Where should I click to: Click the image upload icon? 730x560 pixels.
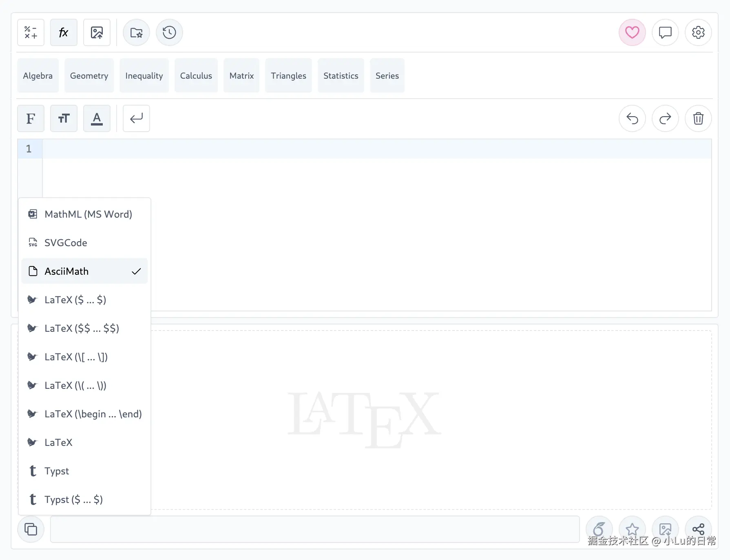point(97,33)
